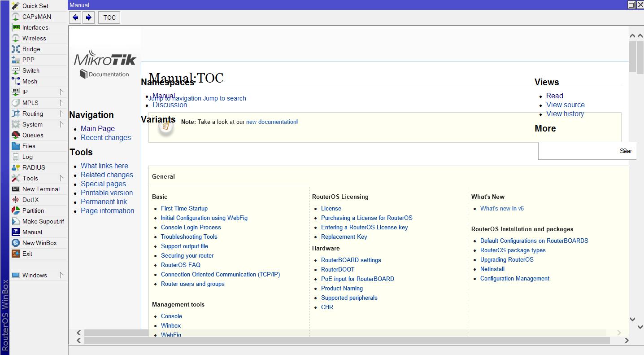Open the Windows menu item
The height and width of the screenshot is (355, 644).
pyautogui.click(x=38, y=275)
